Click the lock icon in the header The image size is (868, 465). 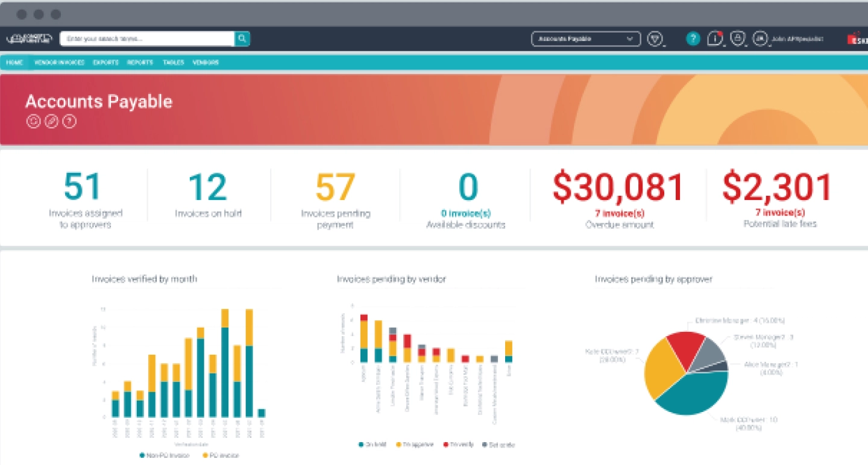coord(737,39)
